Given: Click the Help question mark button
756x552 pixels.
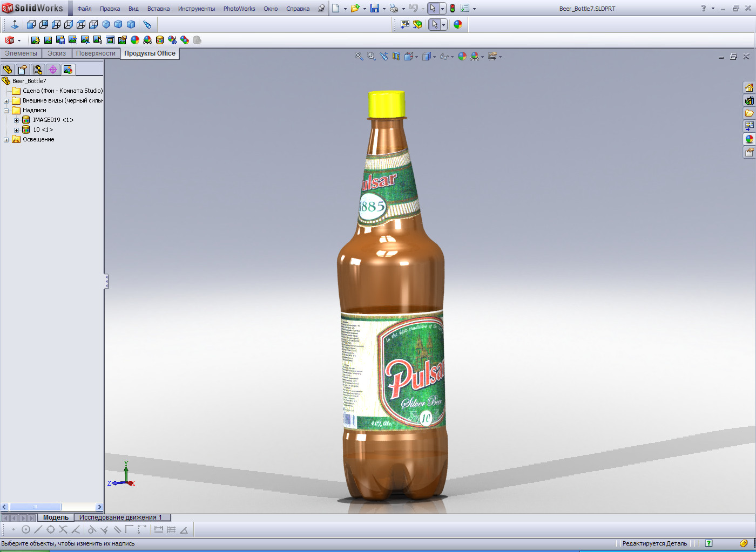Looking at the screenshot, I should pyautogui.click(x=703, y=8).
